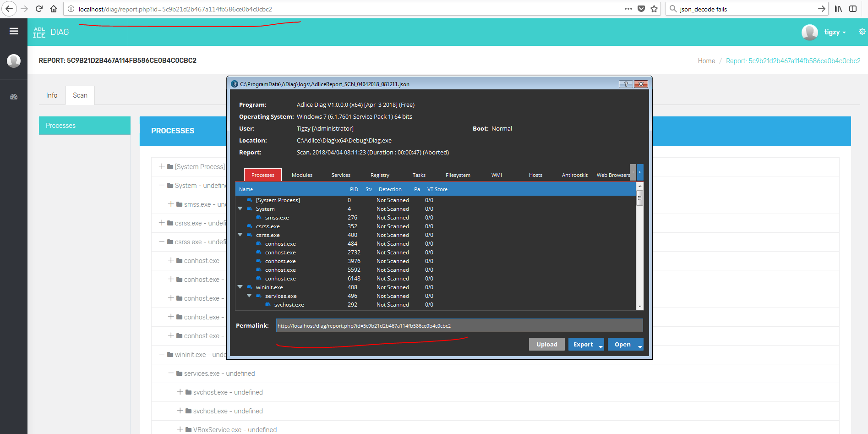Collapse services.exe in the web tree
The height and width of the screenshot is (434, 868).
point(171,373)
